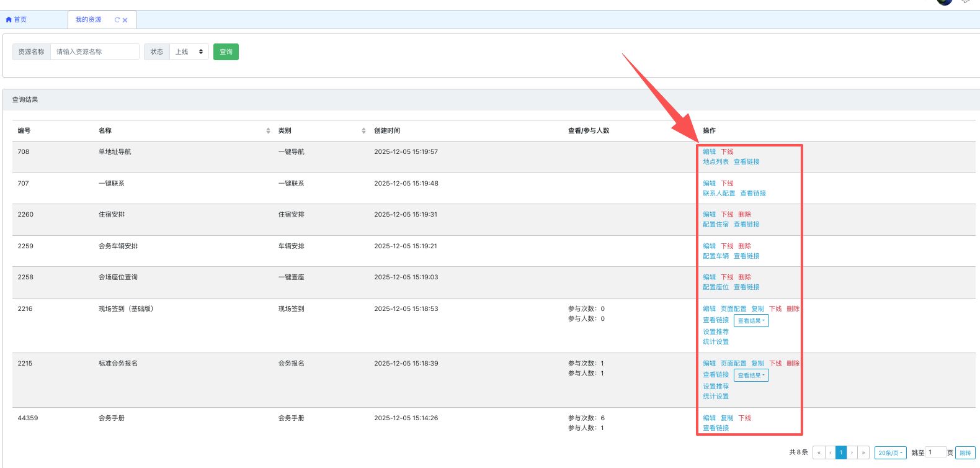The image size is (980, 468).
Task: Expand 查看结果 dropdown for 现场签到（基础版）row
Action: click(x=751, y=321)
